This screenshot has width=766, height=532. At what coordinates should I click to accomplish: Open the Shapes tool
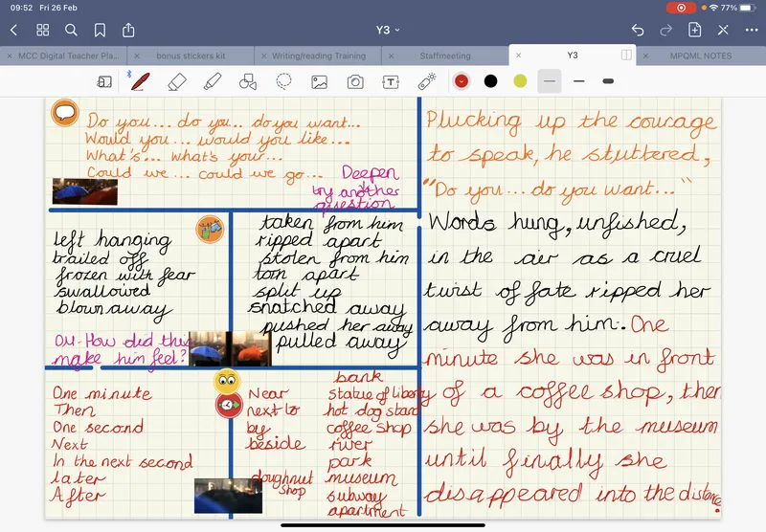[247, 81]
